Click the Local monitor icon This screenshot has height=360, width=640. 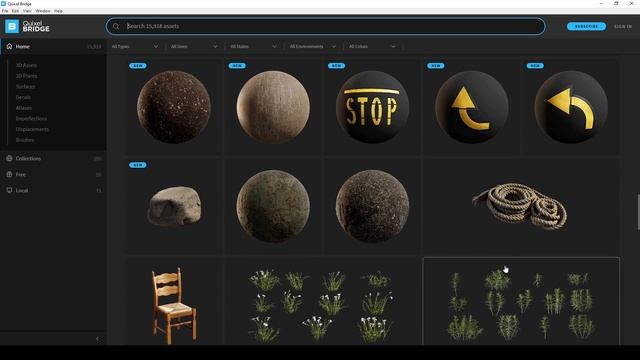tap(9, 190)
